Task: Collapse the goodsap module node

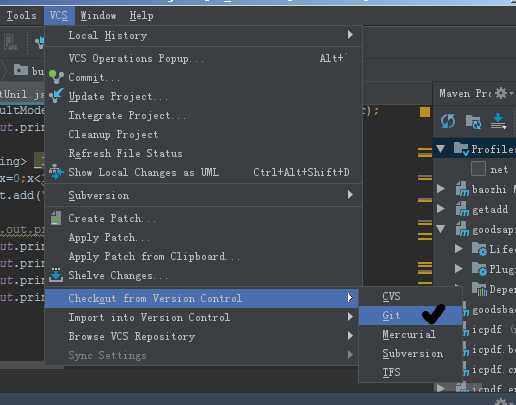Action: (441, 229)
